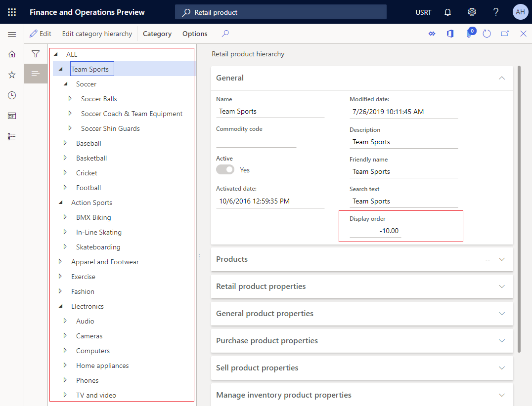Open Modules list icon in sidebar
Viewport: 532px width, 406px height.
[x=12, y=137]
